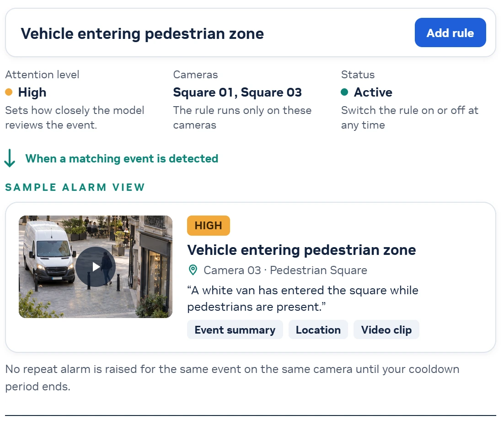Click Camera 03 · Pedestrian Square text
Image resolution: width=504 pixels, height=421 pixels.
[285, 270]
